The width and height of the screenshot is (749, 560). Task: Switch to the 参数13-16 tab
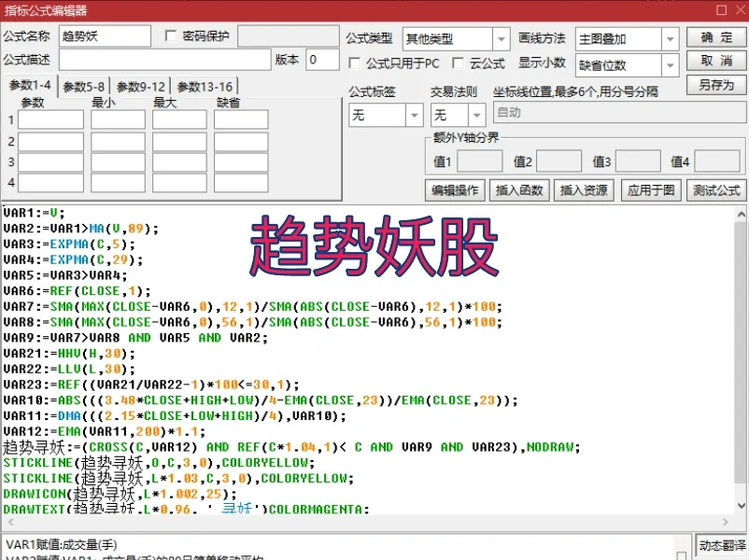pyautogui.click(x=205, y=87)
